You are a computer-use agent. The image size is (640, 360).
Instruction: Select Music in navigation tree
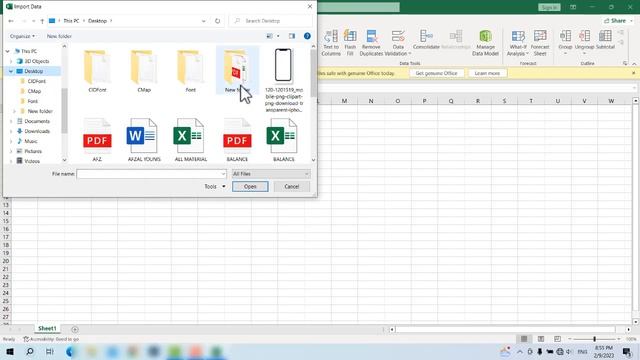[x=31, y=141]
